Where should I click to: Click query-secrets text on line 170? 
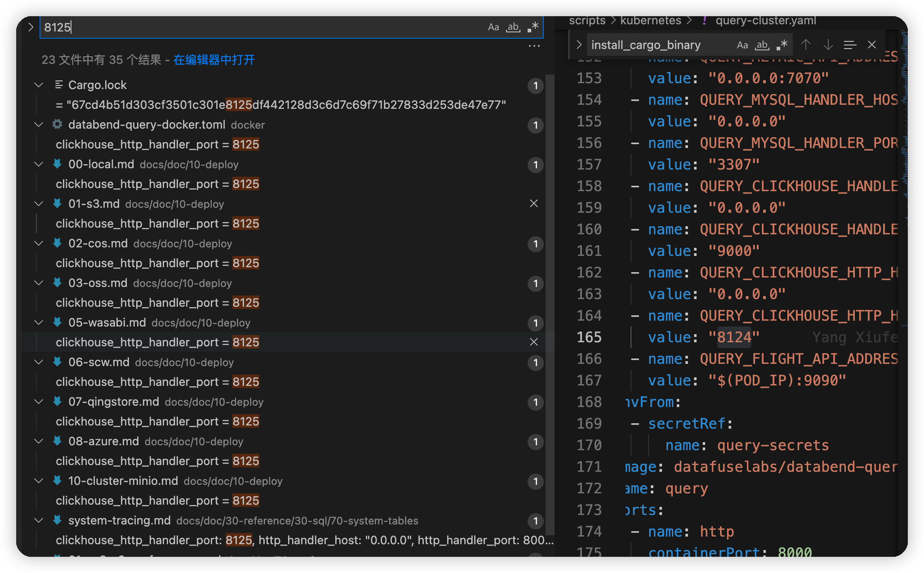pos(773,445)
